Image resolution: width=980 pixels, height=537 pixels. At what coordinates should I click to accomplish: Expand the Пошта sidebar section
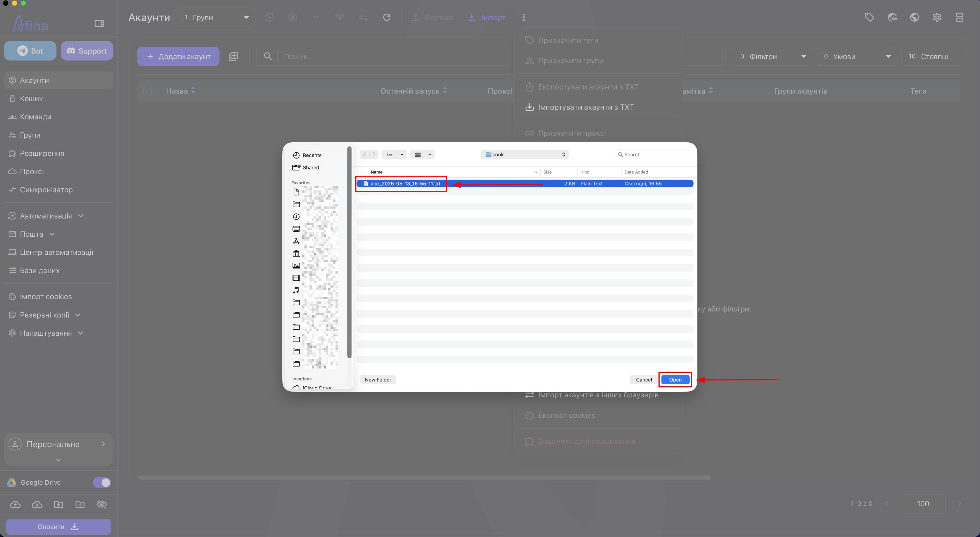tap(52, 234)
